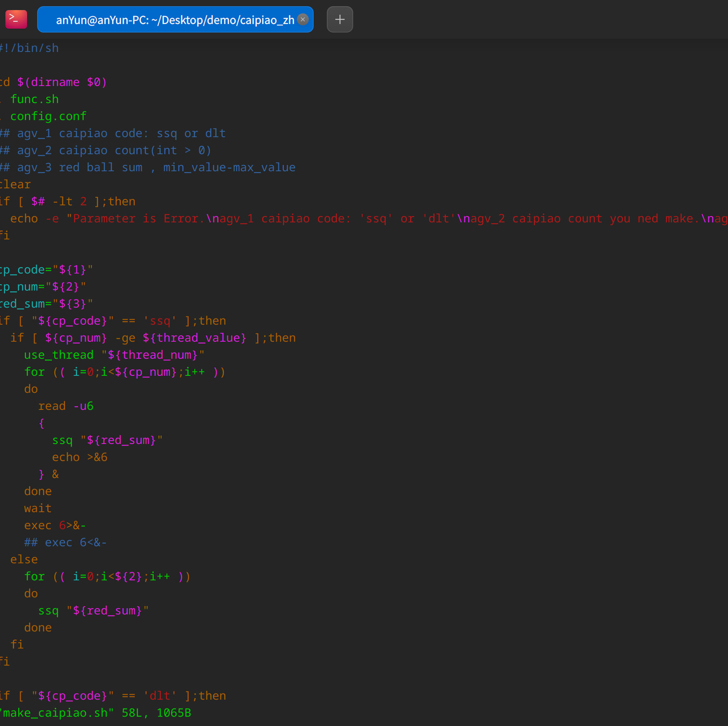Click the line comparing cp_code to 'ssq'
728x726 pixels.
pos(113,321)
